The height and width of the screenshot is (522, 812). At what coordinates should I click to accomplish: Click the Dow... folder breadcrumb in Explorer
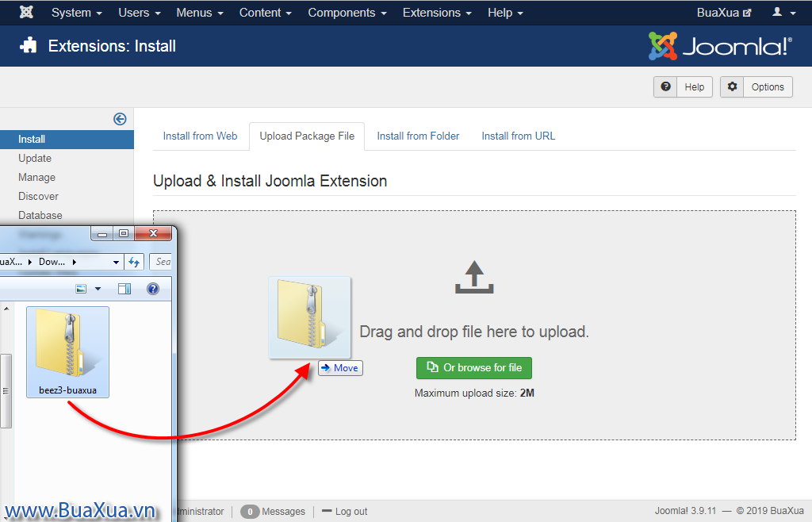click(x=52, y=262)
